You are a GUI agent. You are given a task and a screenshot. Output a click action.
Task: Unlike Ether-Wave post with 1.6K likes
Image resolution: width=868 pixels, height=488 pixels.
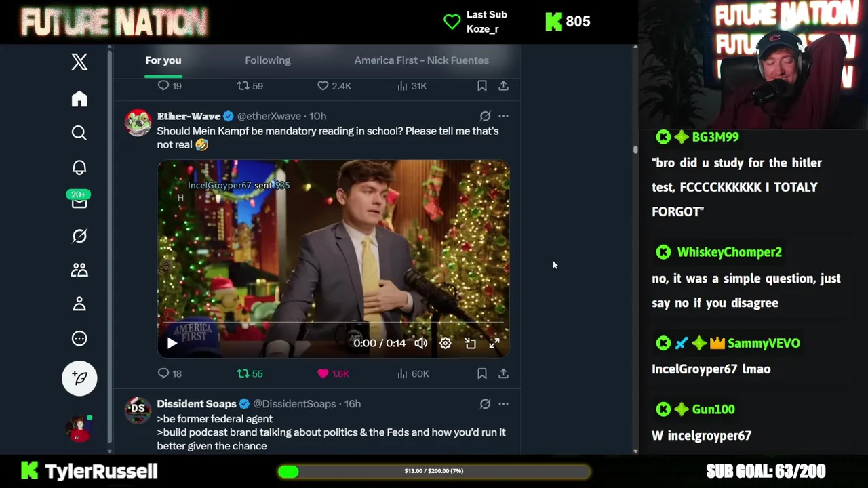(x=333, y=373)
